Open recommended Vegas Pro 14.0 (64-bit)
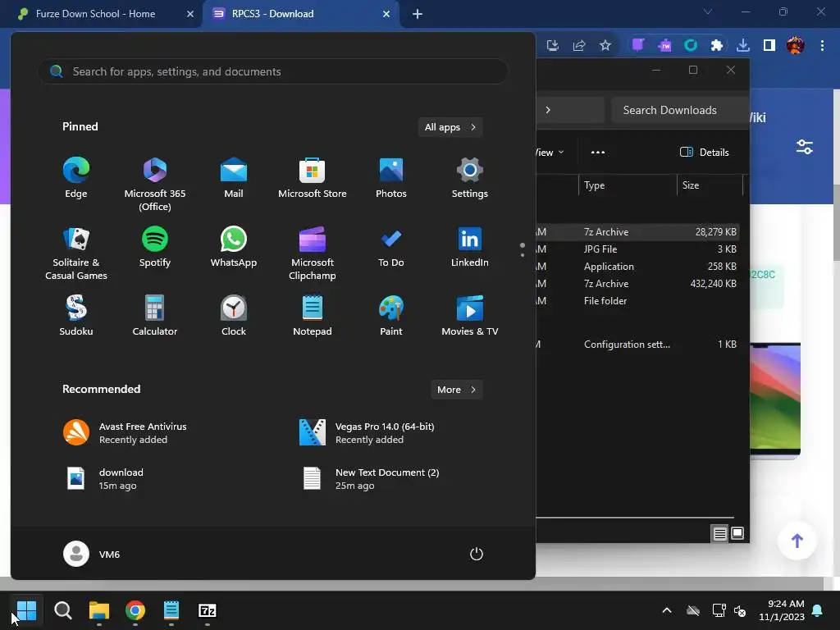This screenshot has width=840, height=630. [367, 433]
